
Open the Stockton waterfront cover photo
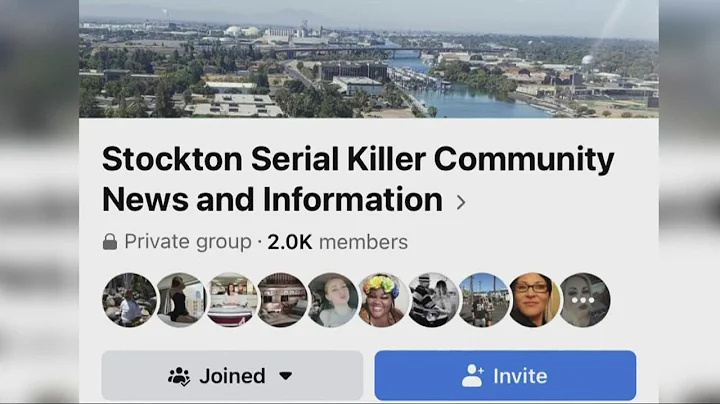(x=369, y=59)
